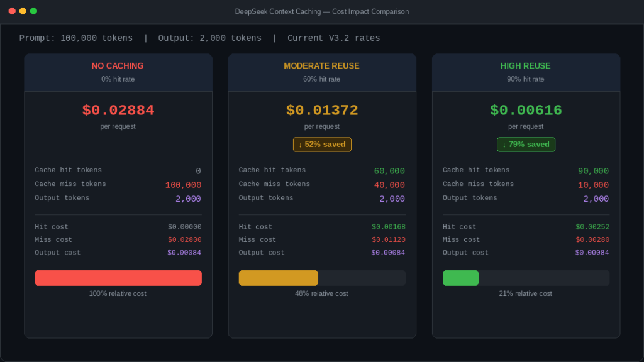Click the ↓ 52% saved badge
Viewport: 644px width, 362px height.
click(321, 144)
